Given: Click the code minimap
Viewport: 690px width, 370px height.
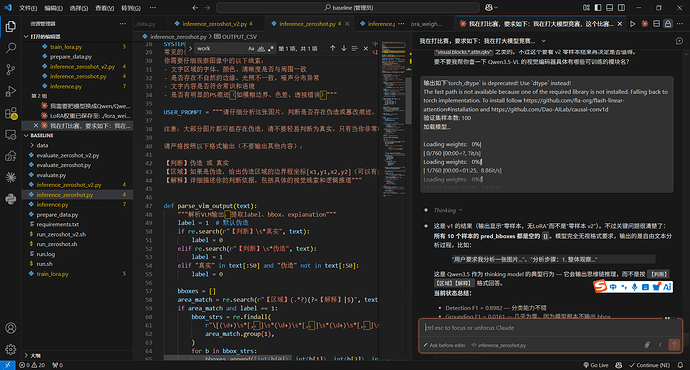Looking at the screenshot, I should tap(393, 119).
